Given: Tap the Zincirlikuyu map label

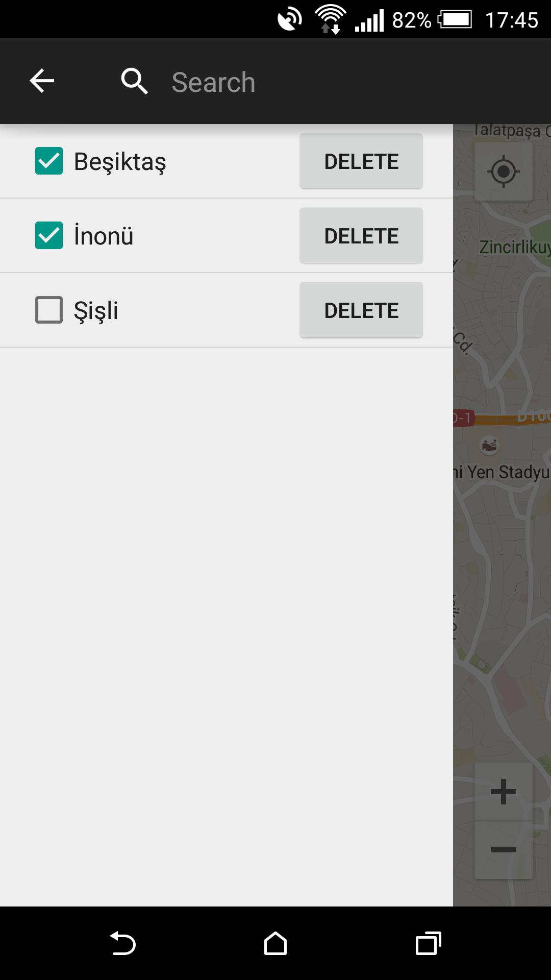Looking at the screenshot, I should (x=515, y=247).
